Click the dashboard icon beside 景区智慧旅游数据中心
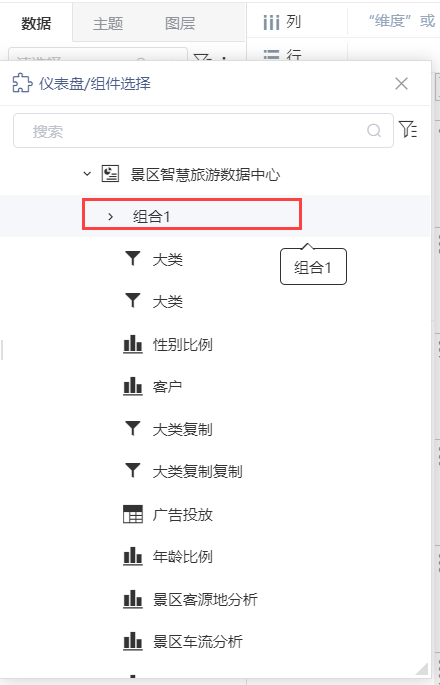This screenshot has height=685, width=440. point(110,174)
